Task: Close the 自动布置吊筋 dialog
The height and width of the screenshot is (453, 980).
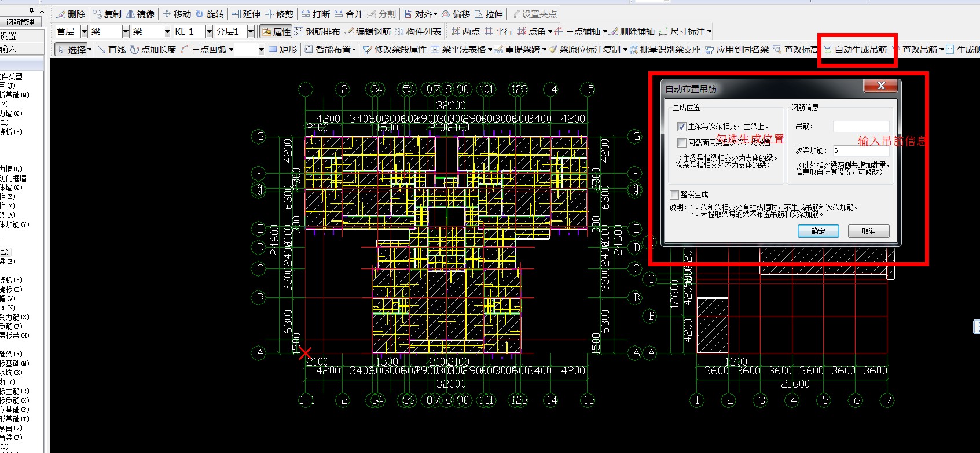Action: [881, 86]
